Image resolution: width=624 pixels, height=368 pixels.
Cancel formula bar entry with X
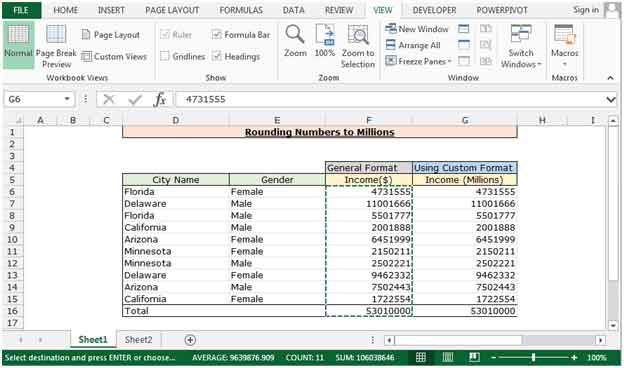[109, 99]
